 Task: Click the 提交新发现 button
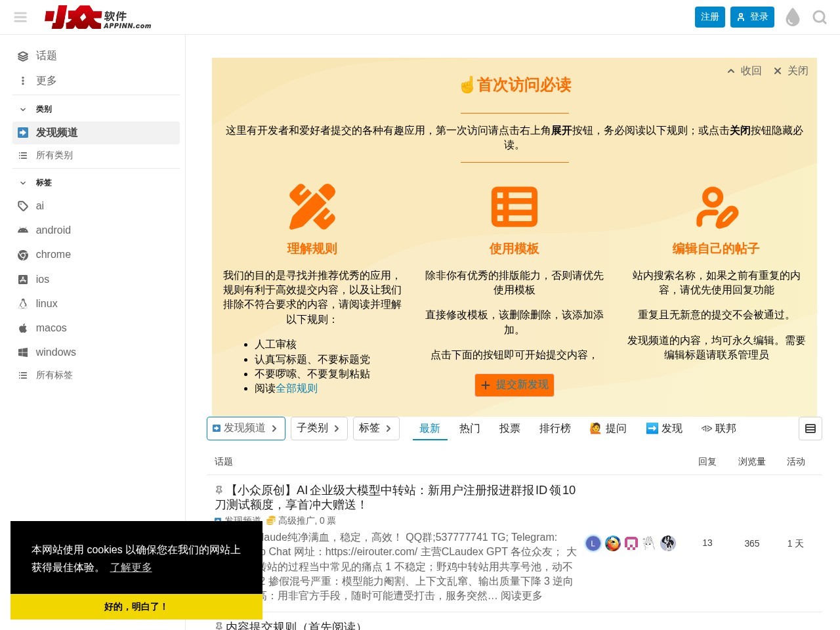tap(514, 385)
